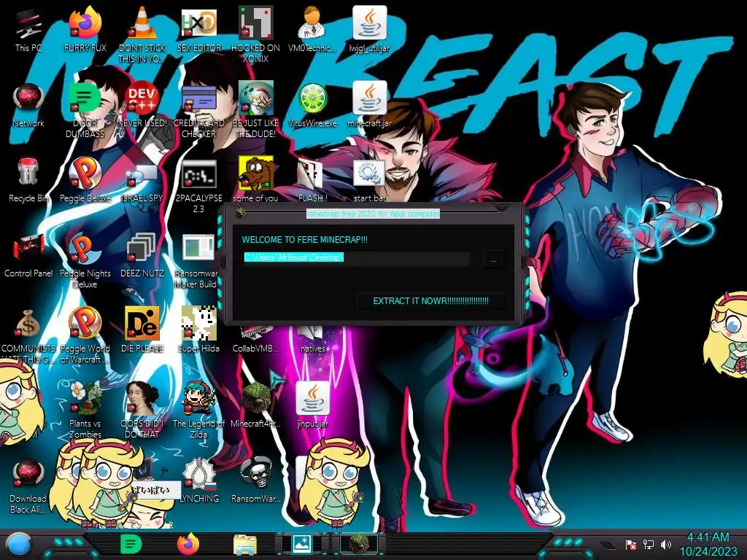Click the EXTRACT IT NOWR button
The image size is (747, 560).
point(430,301)
